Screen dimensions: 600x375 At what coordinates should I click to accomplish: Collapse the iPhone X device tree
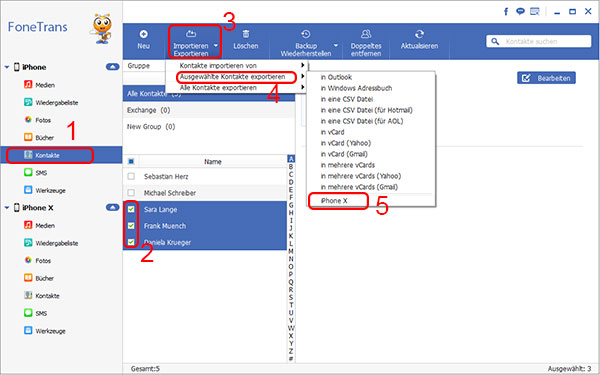tap(7, 208)
